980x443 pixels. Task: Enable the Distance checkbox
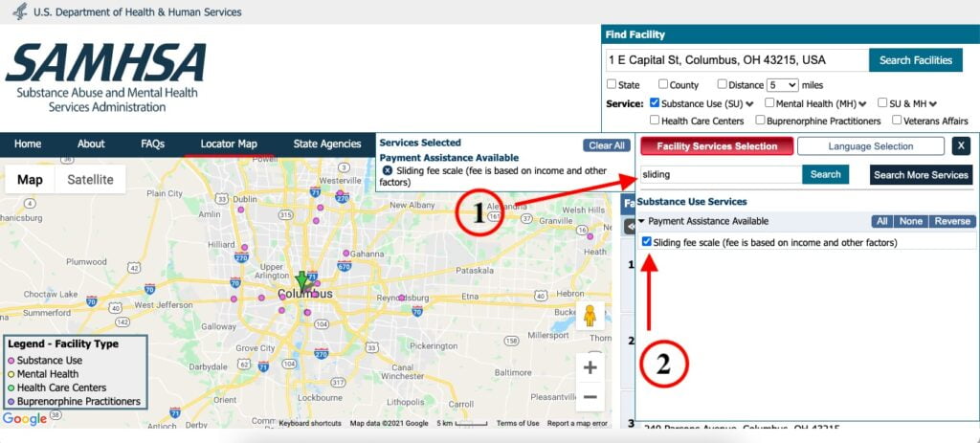pyautogui.click(x=722, y=84)
